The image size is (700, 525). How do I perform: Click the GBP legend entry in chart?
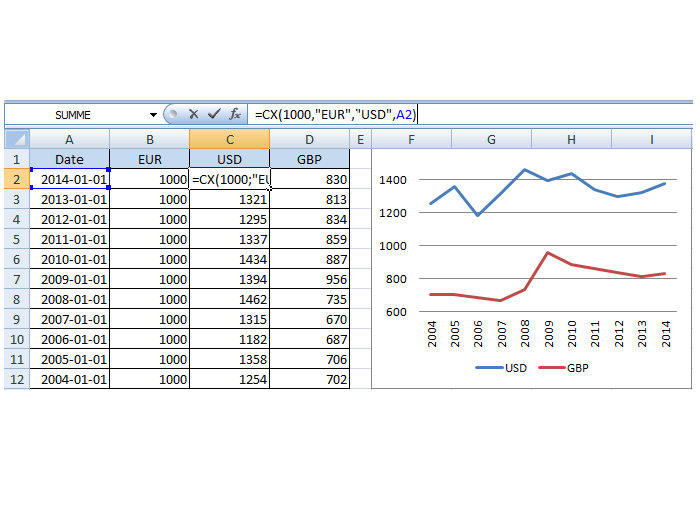coord(565,368)
